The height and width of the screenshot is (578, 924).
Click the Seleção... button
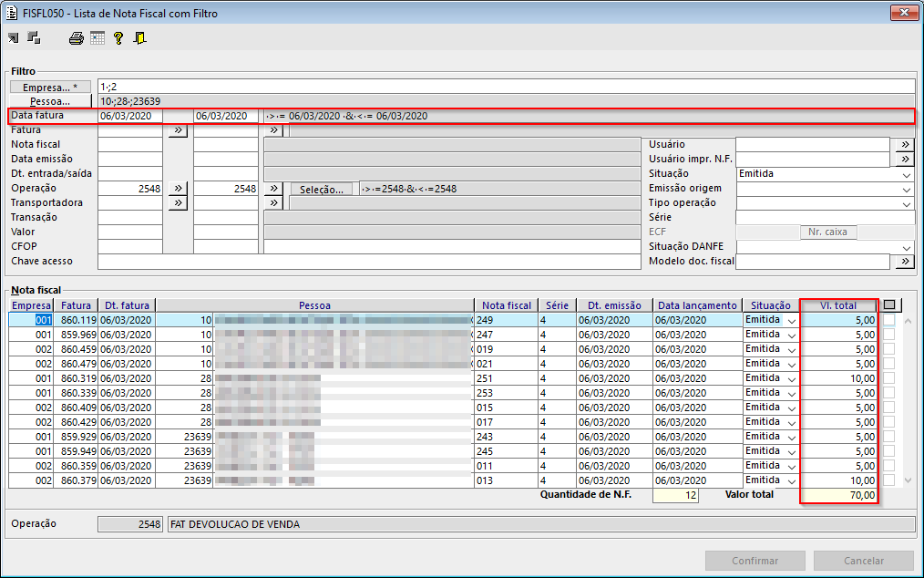click(x=321, y=190)
